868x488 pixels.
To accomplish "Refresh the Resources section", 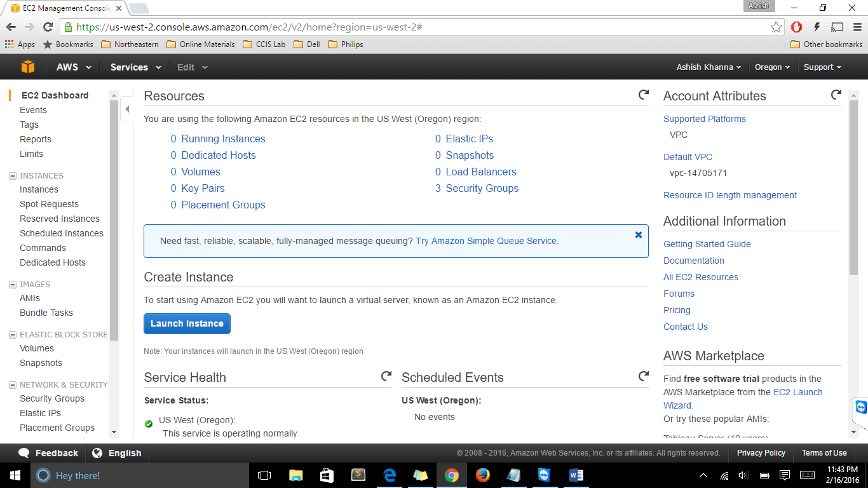I will click(644, 95).
